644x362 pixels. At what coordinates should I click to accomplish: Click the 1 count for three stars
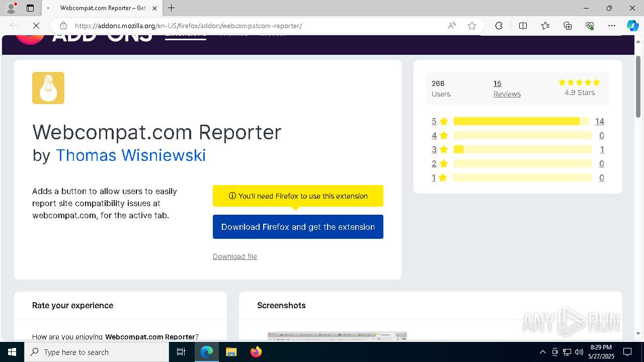(602, 149)
